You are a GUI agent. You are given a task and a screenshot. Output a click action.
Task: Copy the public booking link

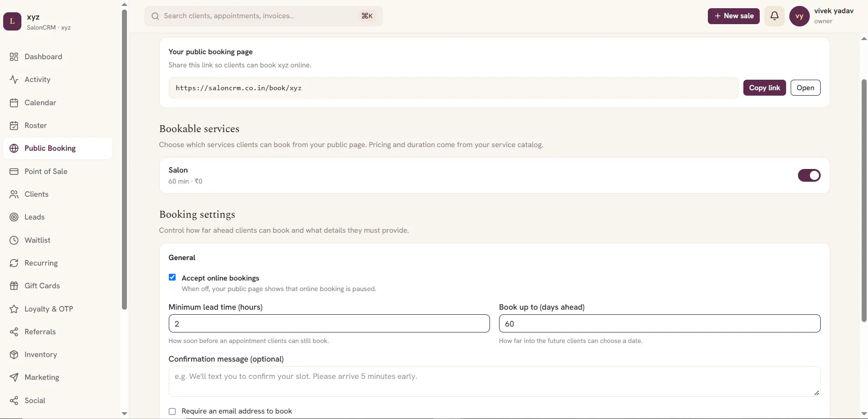click(x=764, y=88)
